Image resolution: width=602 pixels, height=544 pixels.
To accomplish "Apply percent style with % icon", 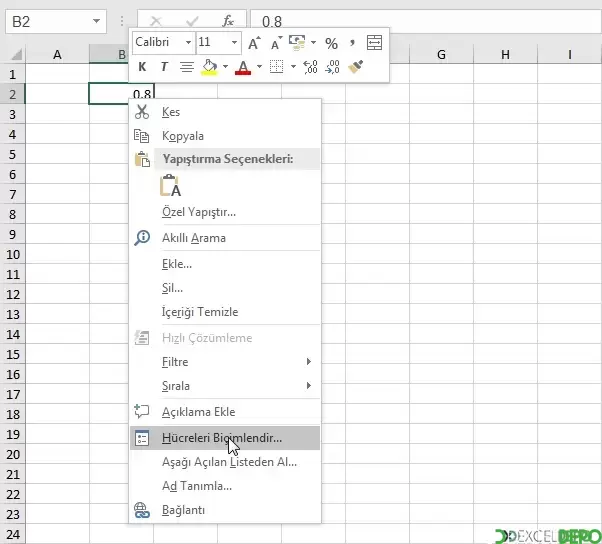I will (x=331, y=43).
